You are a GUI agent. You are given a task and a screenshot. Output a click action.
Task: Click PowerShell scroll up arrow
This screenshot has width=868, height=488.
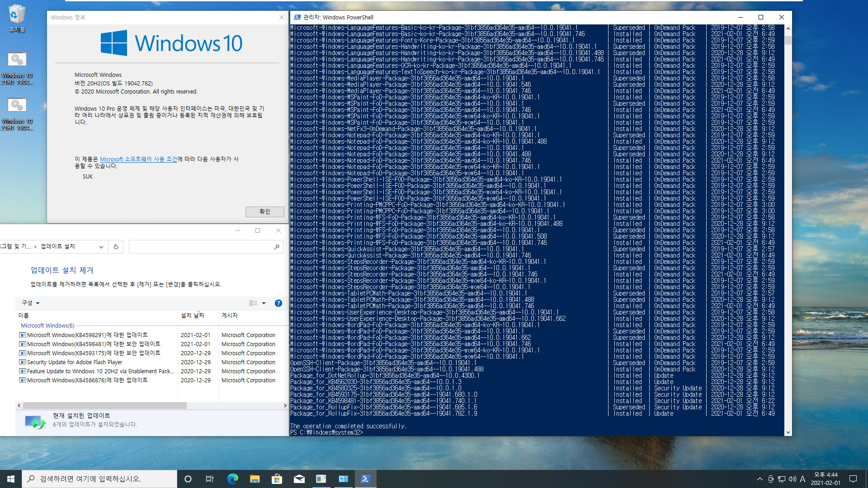click(x=788, y=28)
